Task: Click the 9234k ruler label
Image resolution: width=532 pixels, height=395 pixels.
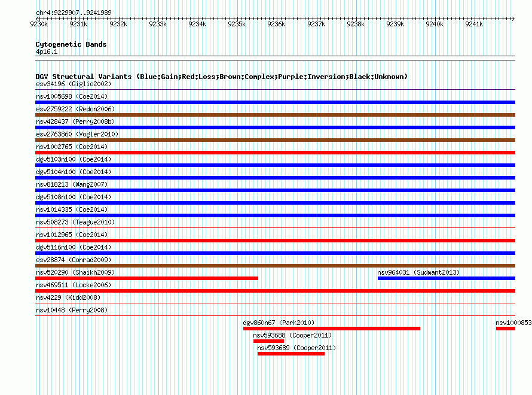Action: click(x=197, y=24)
